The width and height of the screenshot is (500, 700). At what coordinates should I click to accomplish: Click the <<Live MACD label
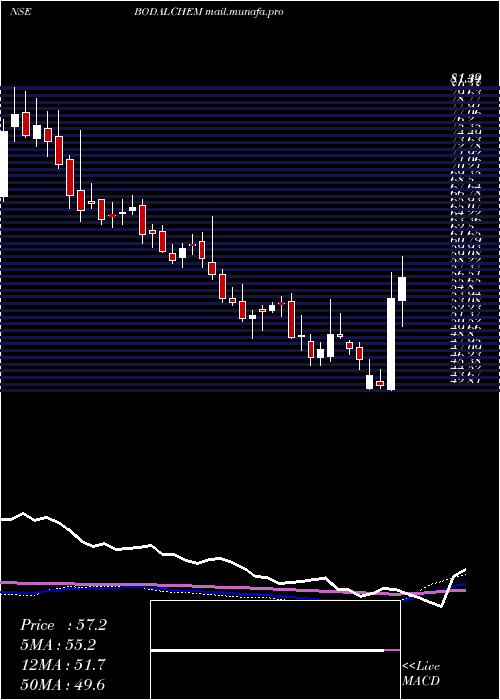421,674
